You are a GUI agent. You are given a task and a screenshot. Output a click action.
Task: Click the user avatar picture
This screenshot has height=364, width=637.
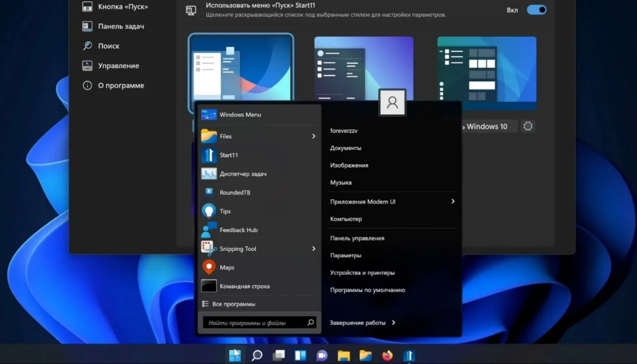coord(392,103)
